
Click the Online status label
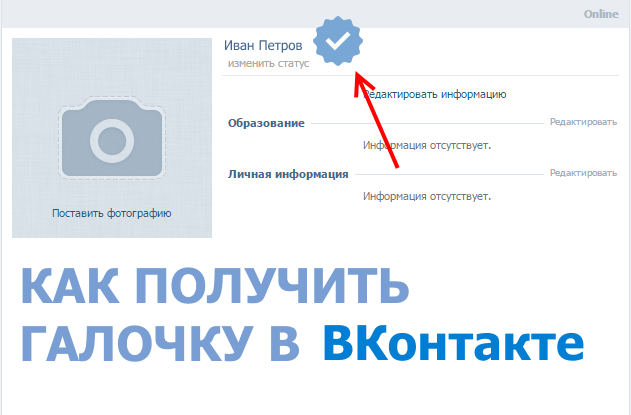601,14
